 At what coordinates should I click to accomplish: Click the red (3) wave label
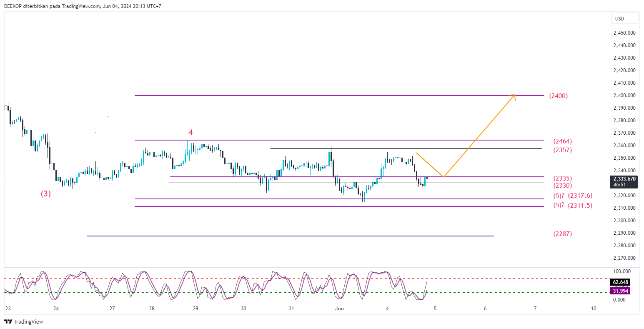pyautogui.click(x=46, y=194)
